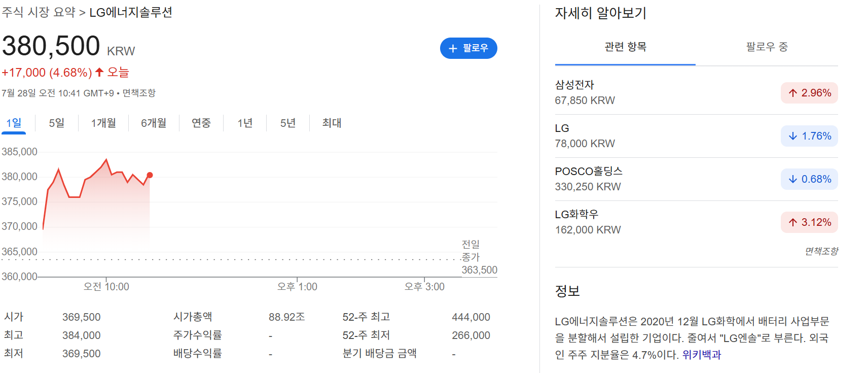This screenshot has width=868, height=373.
Task: Click the red up arrow beside 오늘
Action: (x=99, y=72)
